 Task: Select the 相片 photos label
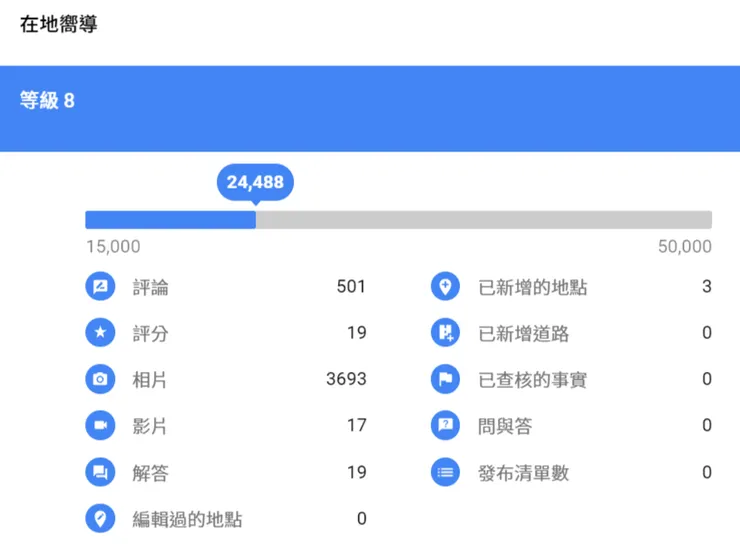(x=150, y=380)
